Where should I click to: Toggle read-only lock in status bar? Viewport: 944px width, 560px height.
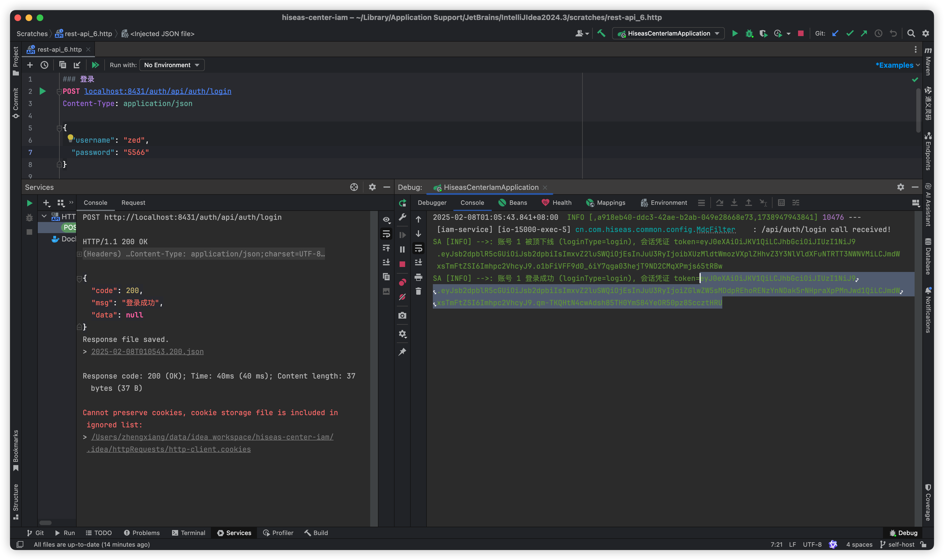[x=923, y=544]
